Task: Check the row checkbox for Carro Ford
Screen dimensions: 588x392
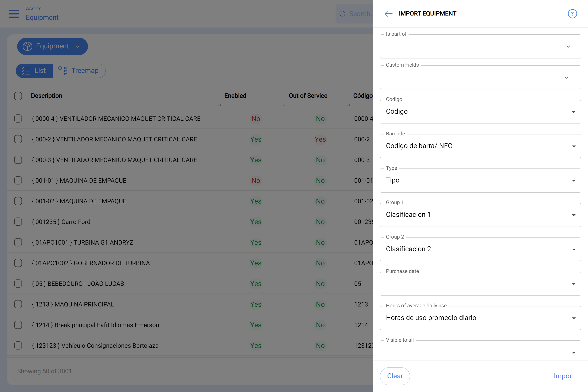Action: pos(18,222)
